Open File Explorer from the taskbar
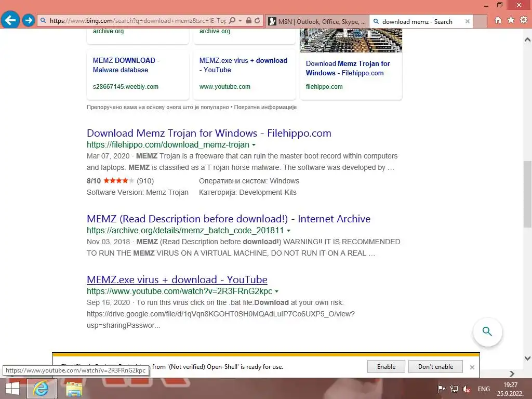The image size is (532, 399). [x=74, y=389]
